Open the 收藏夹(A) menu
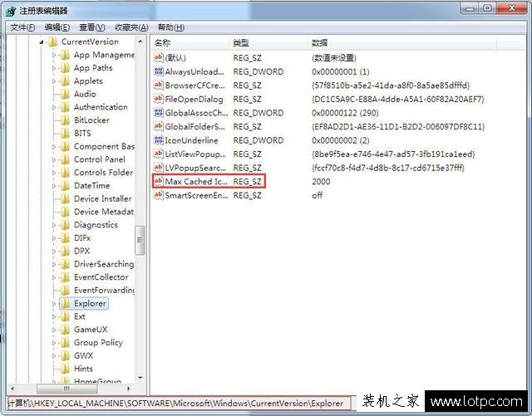This screenshot has height=416, width=532. (131, 27)
